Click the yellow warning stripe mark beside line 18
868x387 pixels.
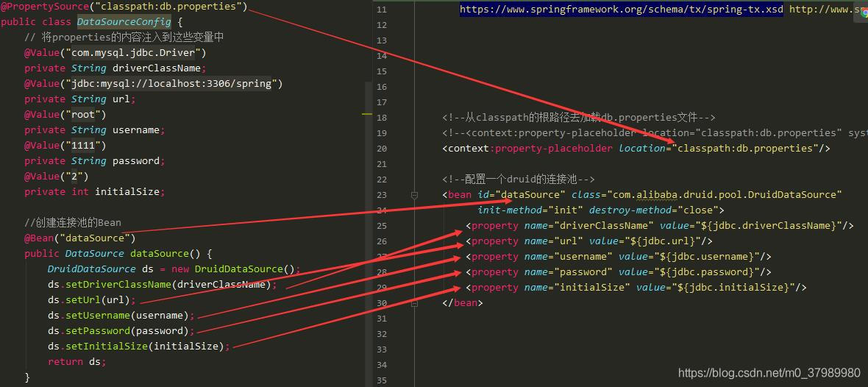[x=367, y=114]
